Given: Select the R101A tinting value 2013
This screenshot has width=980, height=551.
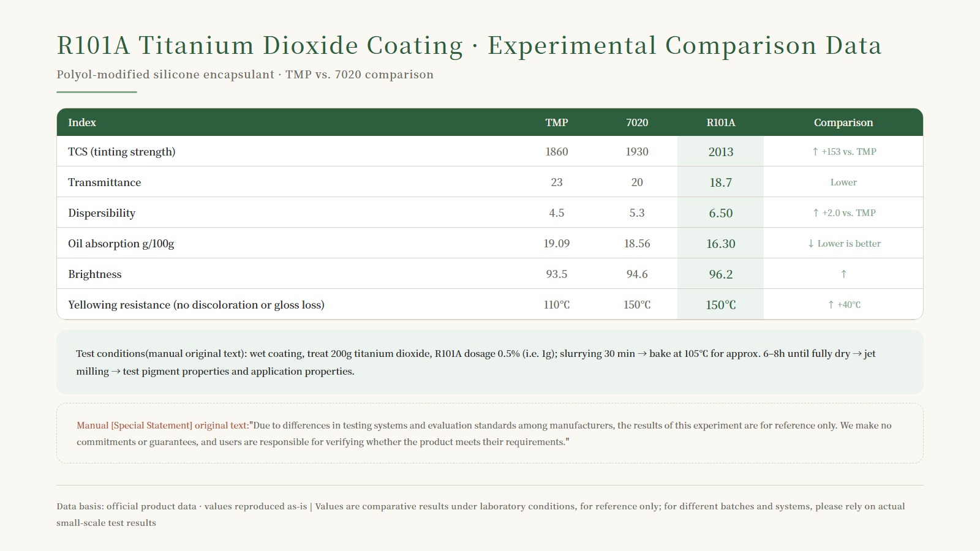Looking at the screenshot, I should tap(721, 152).
